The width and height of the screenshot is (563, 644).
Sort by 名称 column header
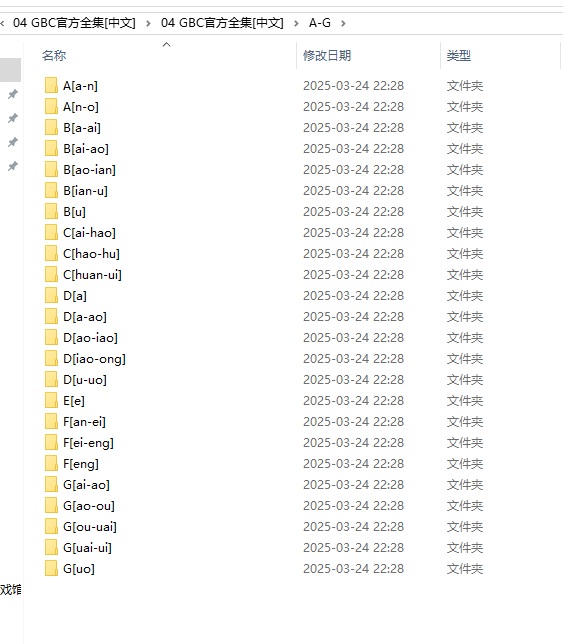click(54, 55)
